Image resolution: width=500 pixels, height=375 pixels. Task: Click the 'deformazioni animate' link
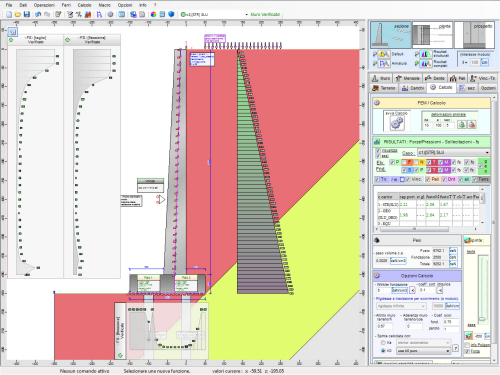(448, 115)
